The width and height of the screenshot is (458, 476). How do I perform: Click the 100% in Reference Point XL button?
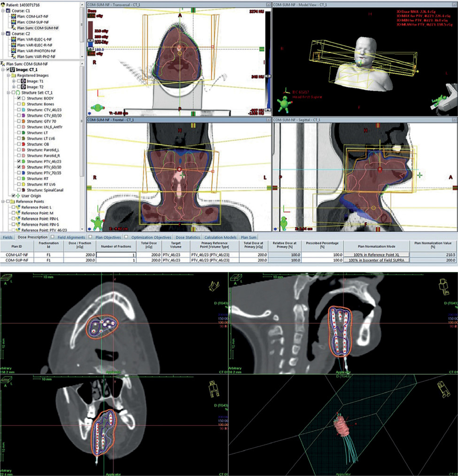click(x=376, y=255)
